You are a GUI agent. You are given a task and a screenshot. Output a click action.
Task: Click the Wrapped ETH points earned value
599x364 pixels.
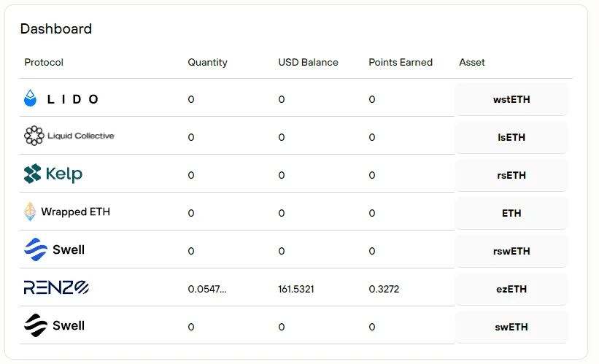372,213
